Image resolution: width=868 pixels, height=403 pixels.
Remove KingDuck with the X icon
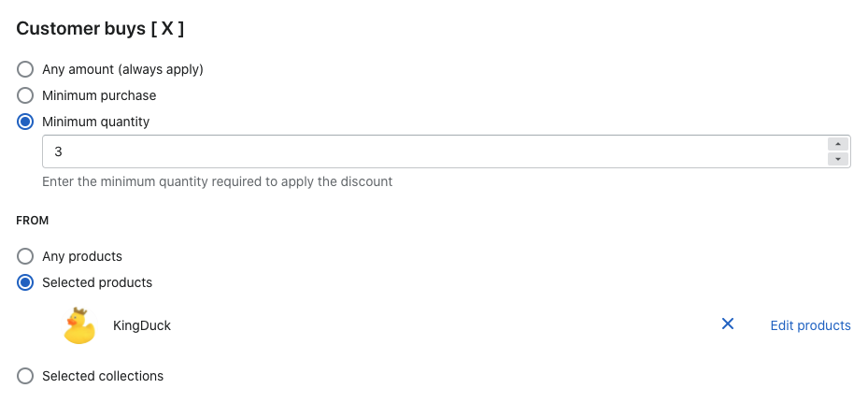coord(728,324)
